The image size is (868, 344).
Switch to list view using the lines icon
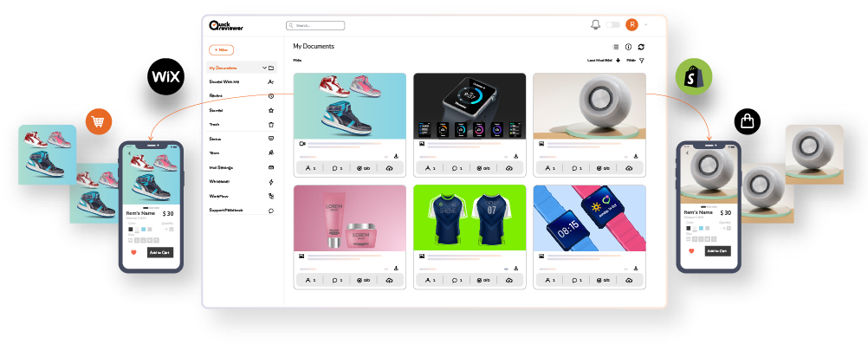point(616,47)
